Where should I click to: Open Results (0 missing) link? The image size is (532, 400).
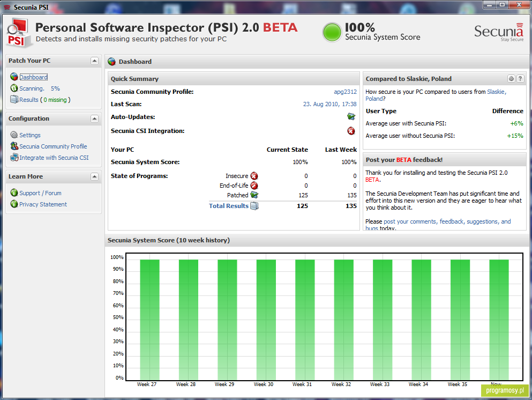click(x=45, y=100)
